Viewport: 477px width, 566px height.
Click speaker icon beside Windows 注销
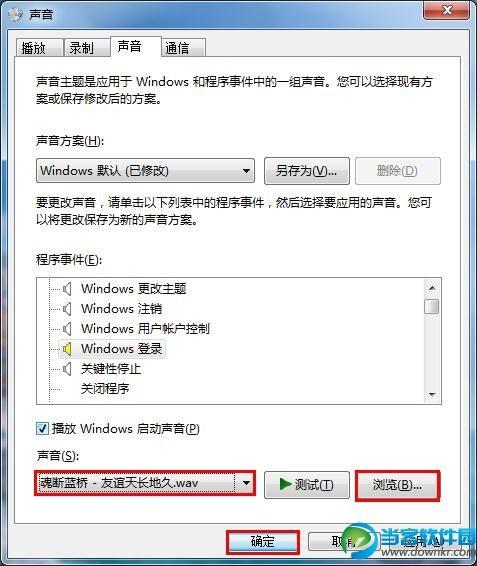pyautogui.click(x=67, y=309)
